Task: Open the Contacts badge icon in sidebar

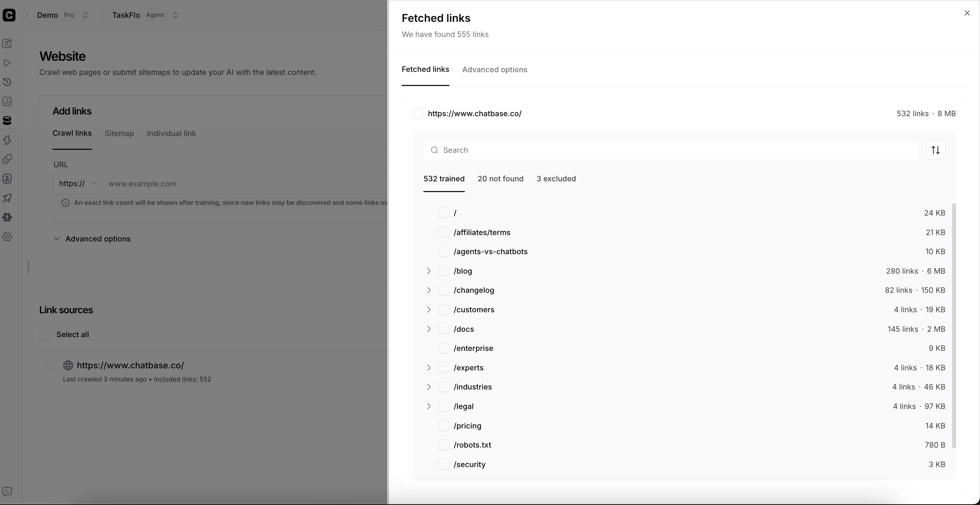Action: coord(7,179)
